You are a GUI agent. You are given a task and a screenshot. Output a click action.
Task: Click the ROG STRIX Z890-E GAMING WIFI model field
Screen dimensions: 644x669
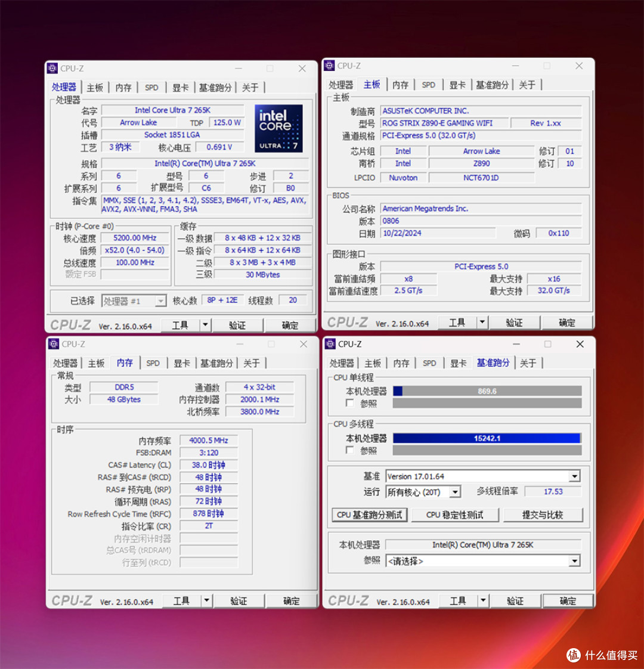(x=444, y=123)
